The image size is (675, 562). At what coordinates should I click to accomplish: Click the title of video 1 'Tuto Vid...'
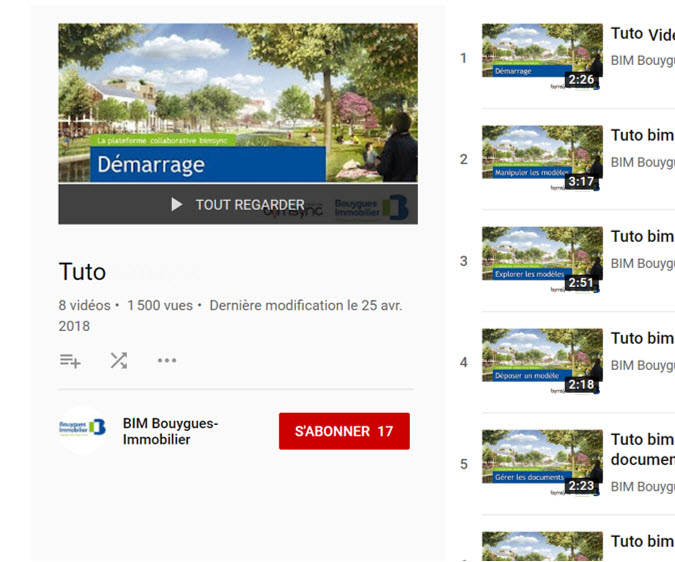(643, 34)
